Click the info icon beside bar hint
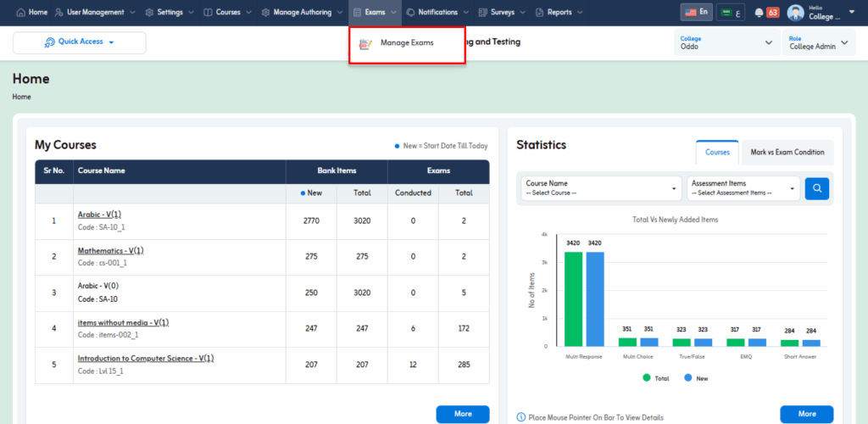868x424 pixels. [x=521, y=417]
